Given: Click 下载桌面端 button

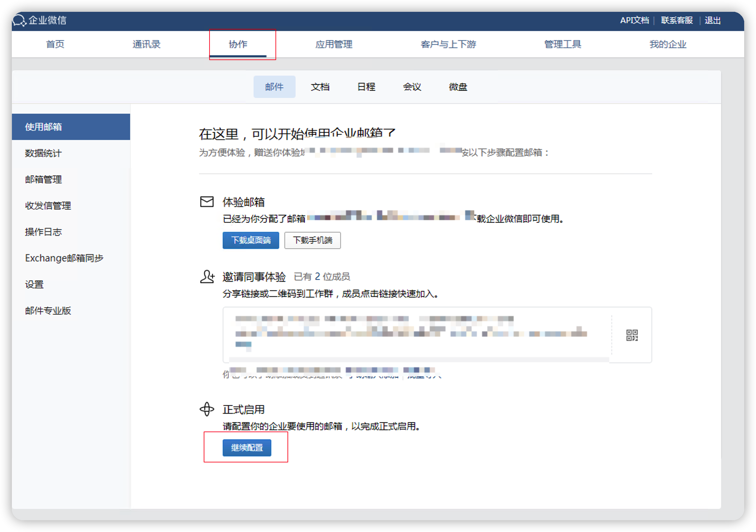Looking at the screenshot, I should [251, 240].
